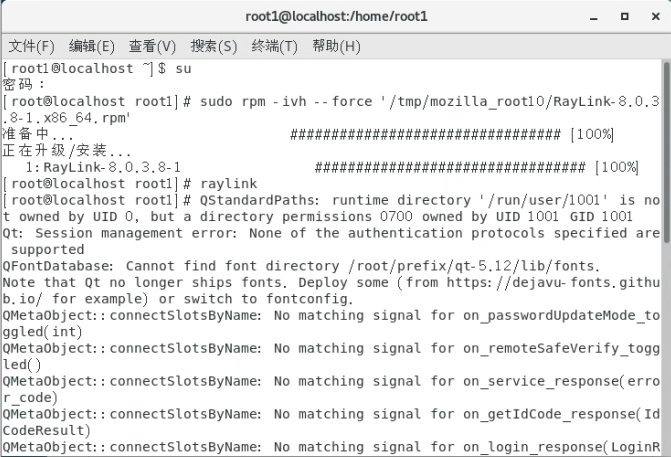Click the 'on_getIdCode_response(Id' warning line
The image size is (671, 457).
(331, 414)
